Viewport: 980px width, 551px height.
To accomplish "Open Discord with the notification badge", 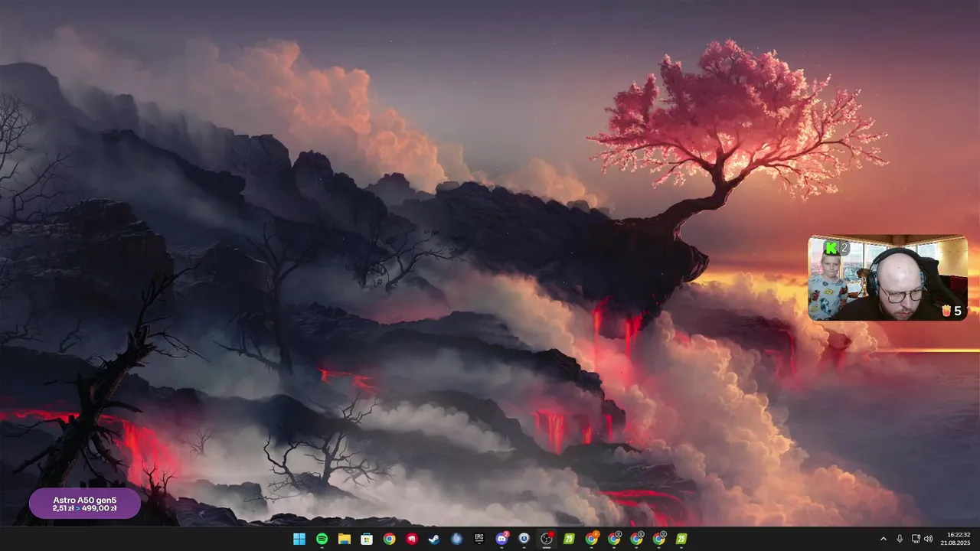I will point(502,539).
